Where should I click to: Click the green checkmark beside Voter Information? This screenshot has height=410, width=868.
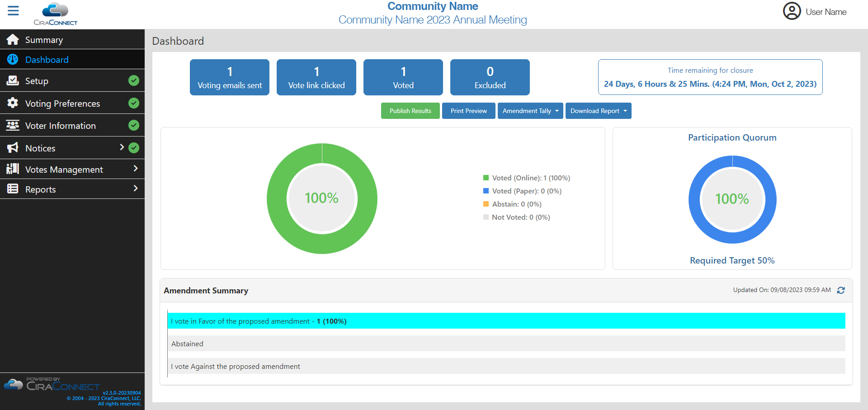(134, 125)
